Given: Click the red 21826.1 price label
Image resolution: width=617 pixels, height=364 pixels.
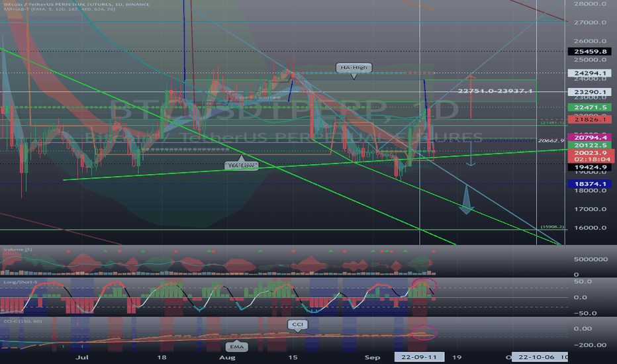Looking at the screenshot, I should click(589, 119).
